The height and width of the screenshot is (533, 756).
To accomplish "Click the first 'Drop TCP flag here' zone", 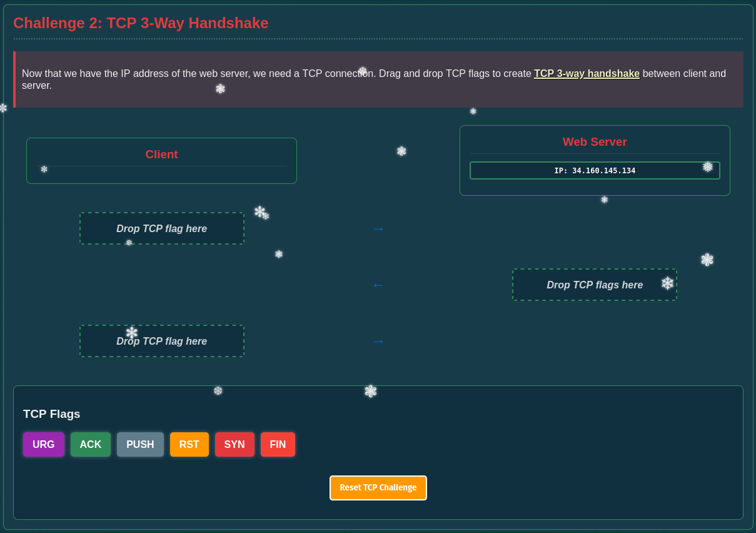I will pyautogui.click(x=161, y=228).
